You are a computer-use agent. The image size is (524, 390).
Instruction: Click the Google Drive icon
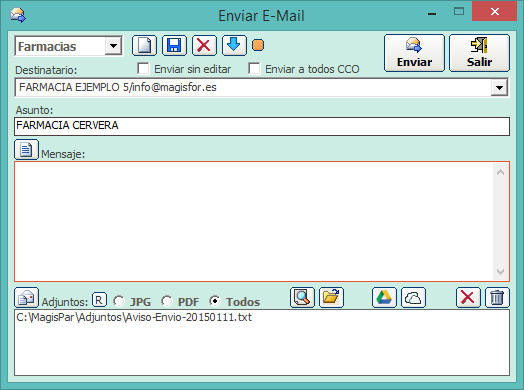(x=384, y=297)
